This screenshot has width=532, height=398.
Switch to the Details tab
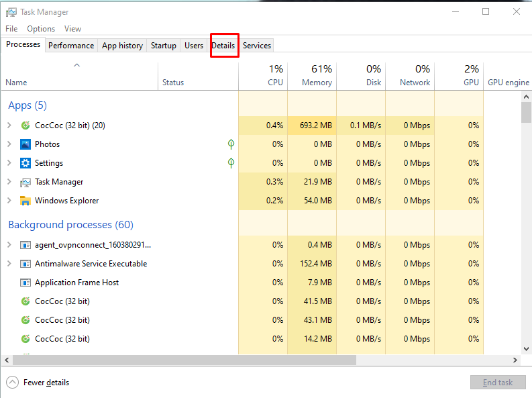[x=223, y=46]
